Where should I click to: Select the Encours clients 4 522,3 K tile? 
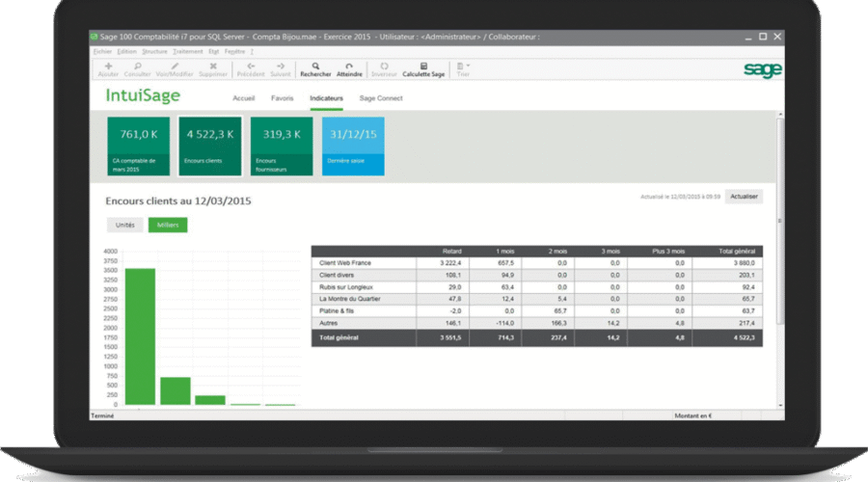(210, 147)
